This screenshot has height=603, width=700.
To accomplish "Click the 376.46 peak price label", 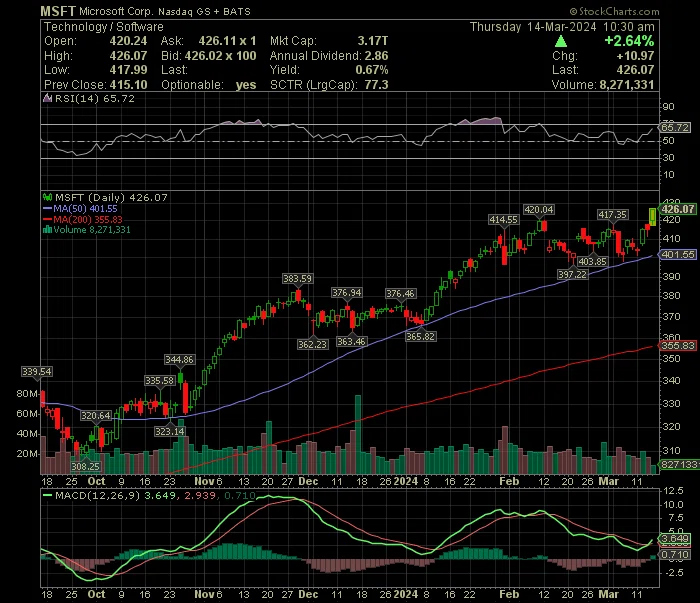I will click(x=400, y=294).
